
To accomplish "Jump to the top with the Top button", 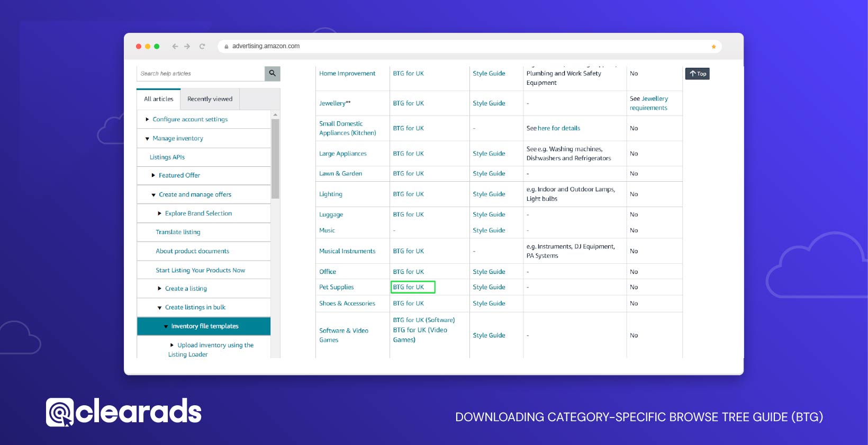I will point(698,74).
